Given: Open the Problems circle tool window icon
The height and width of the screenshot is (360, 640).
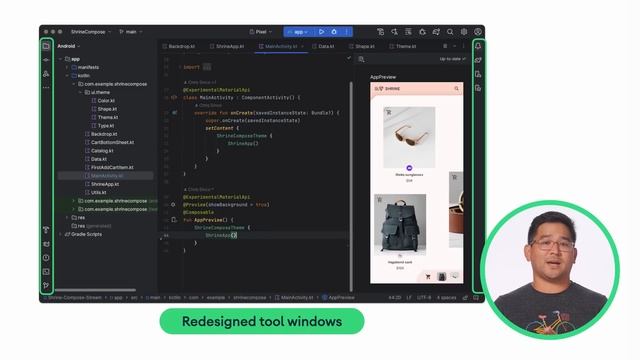Looking at the screenshot, I should (x=46, y=258).
